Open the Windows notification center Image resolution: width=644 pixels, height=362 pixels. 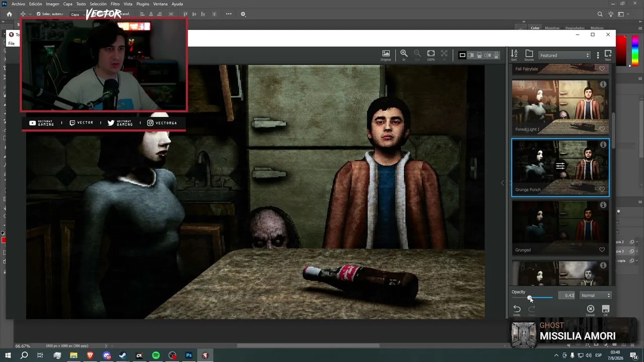coord(633,355)
